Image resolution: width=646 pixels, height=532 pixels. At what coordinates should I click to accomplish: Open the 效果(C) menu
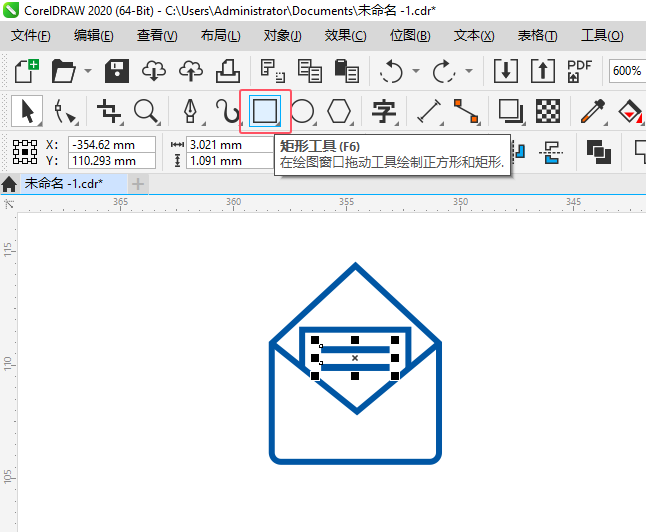coord(345,36)
